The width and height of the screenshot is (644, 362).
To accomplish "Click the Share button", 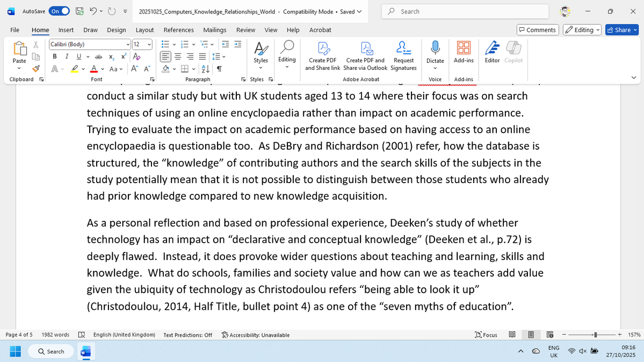I will (622, 30).
